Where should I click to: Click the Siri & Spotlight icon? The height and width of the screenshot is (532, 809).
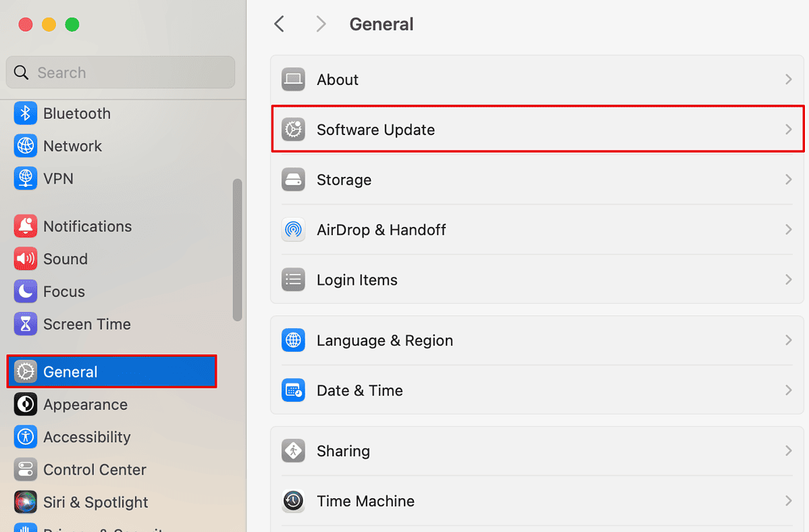tap(25, 502)
